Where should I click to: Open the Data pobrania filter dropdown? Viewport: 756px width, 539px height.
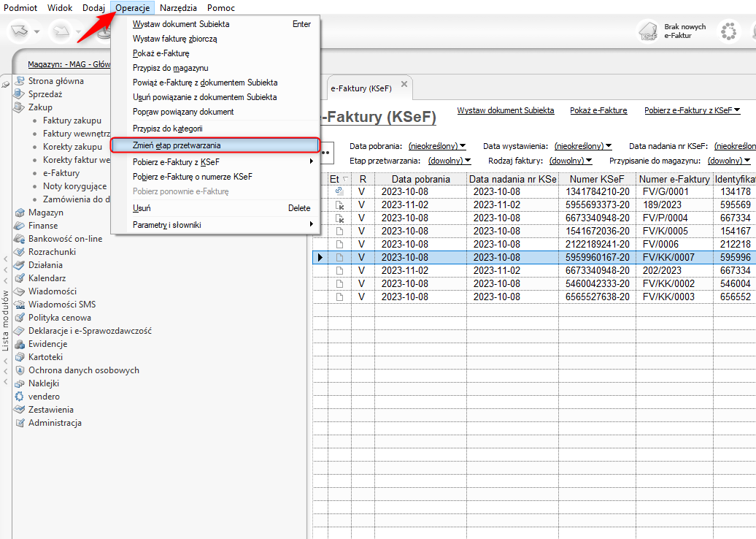coord(437,146)
